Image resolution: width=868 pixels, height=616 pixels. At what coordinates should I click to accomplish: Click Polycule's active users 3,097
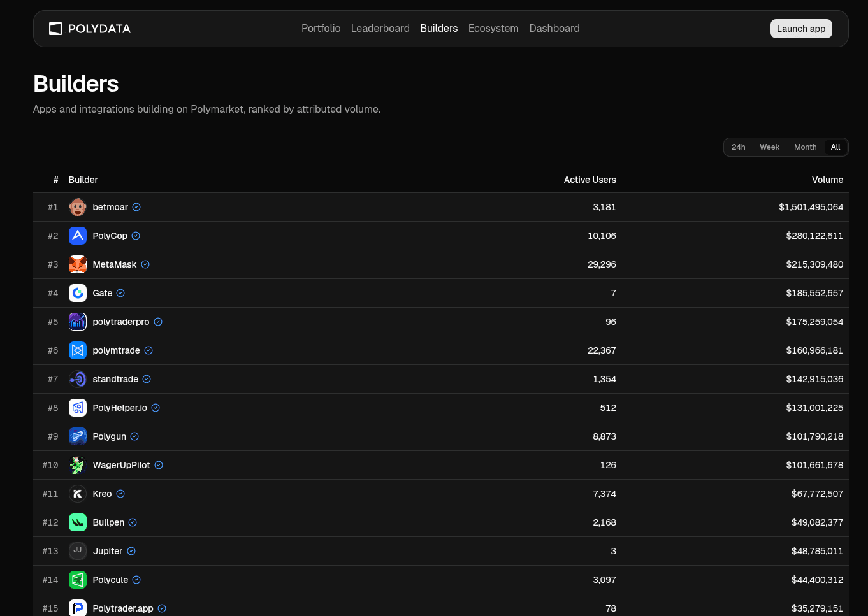coord(604,580)
